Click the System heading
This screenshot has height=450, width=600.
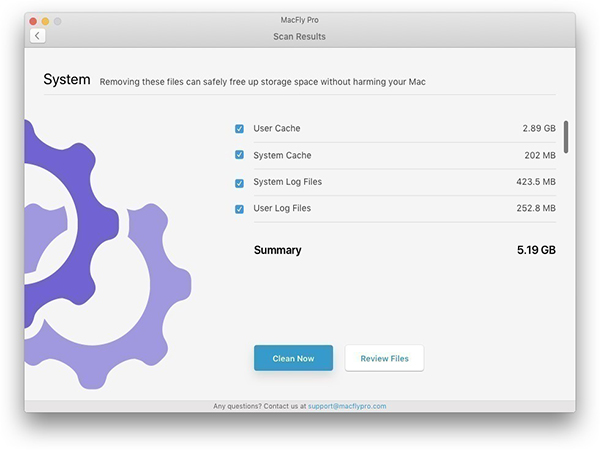point(67,80)
